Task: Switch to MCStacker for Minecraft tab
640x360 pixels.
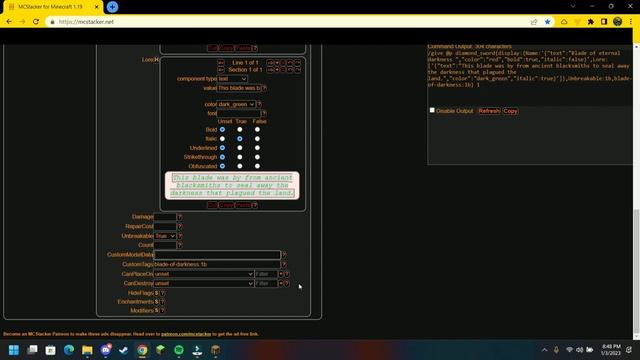Action: coord(52,7)
